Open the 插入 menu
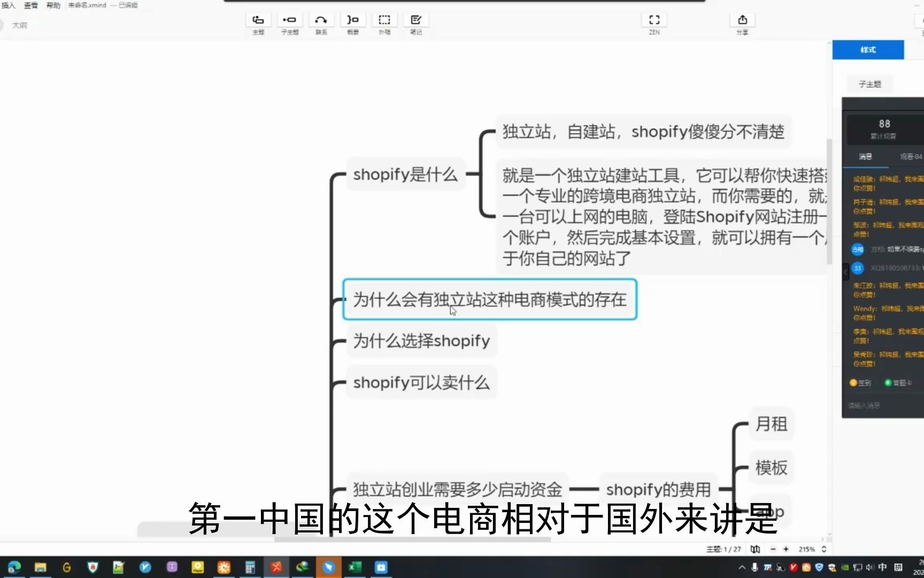924x578 pixels. [8, 5]
